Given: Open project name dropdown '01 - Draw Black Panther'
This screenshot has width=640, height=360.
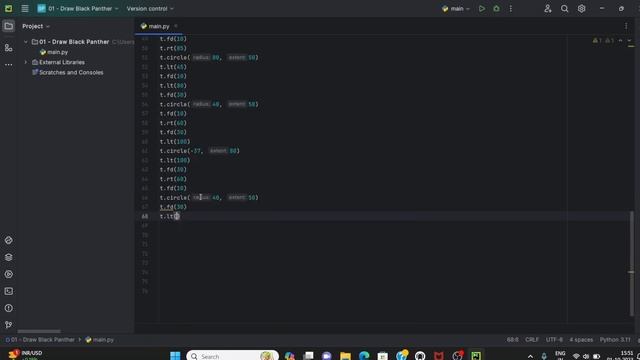Looking at the screenshot, I should (x=78, y=9).
